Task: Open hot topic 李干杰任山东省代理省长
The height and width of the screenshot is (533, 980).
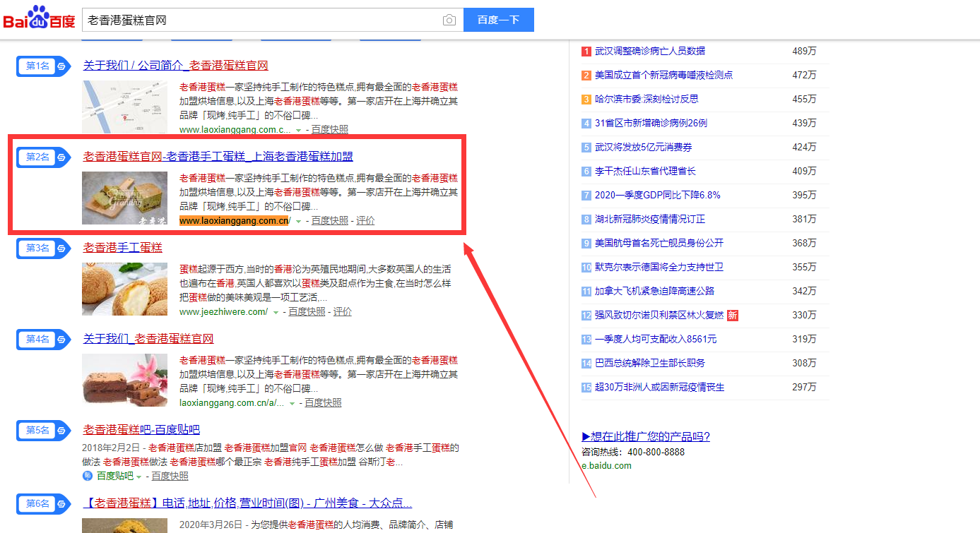Action: coord(646,171)
